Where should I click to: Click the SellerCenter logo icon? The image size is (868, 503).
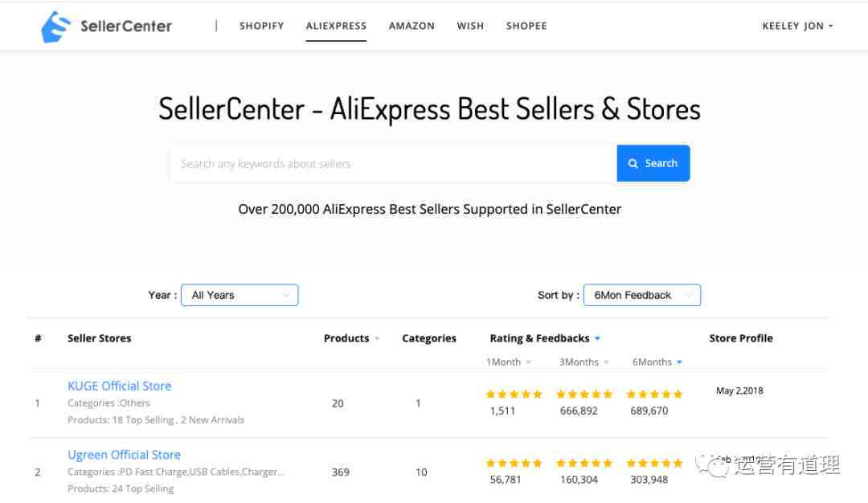56,27
